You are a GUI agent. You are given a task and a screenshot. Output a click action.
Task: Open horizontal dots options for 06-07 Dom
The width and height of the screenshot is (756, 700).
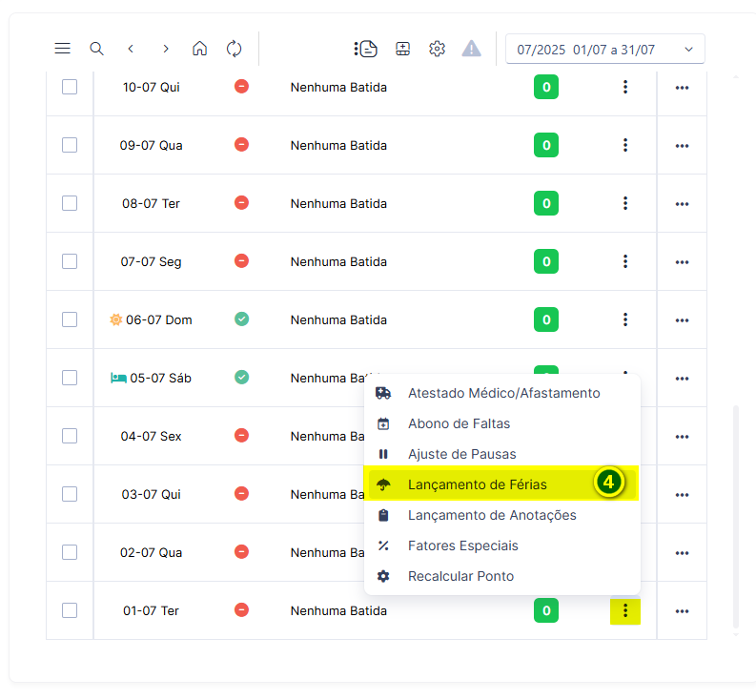pos(682,320)
